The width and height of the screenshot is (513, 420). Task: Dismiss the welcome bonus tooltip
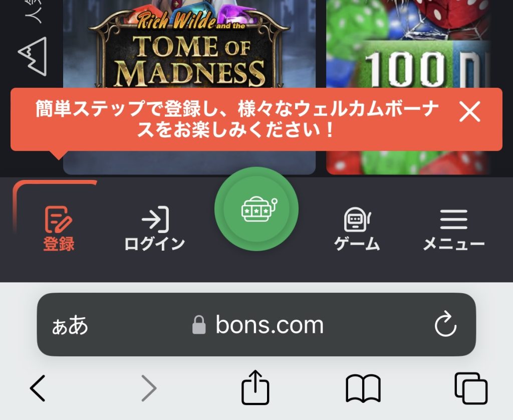pos(469,112)
